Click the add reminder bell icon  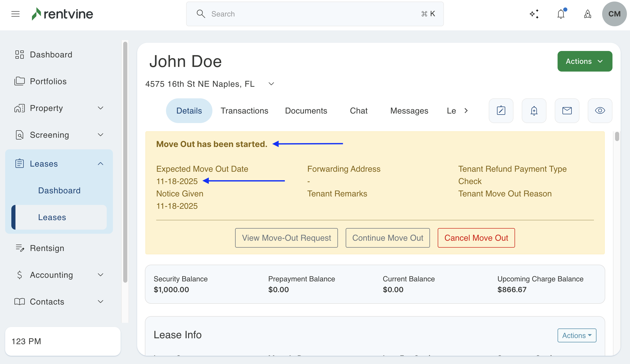pyautogui.click(x=534, y=111)
